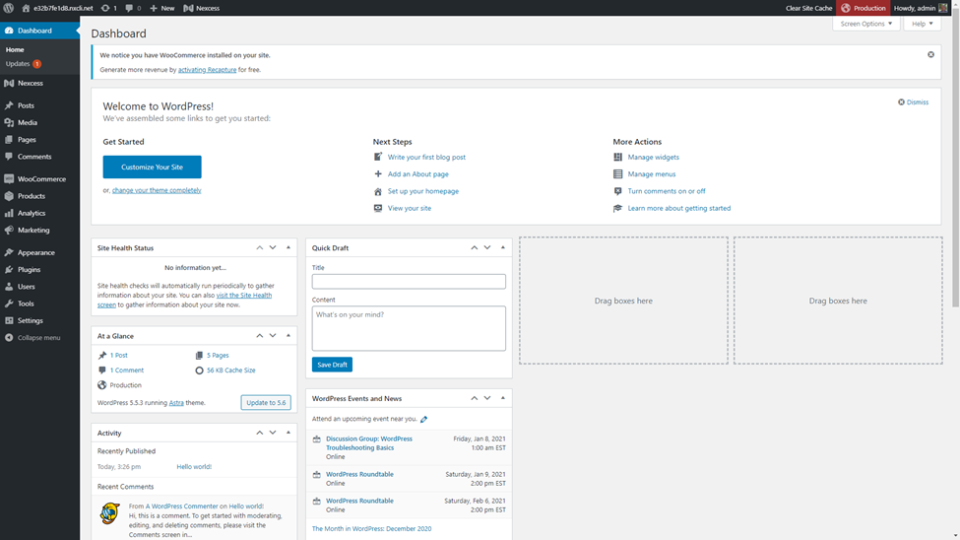
Task: Open the comments bubble in admin bar
Action: click(129, 8)
